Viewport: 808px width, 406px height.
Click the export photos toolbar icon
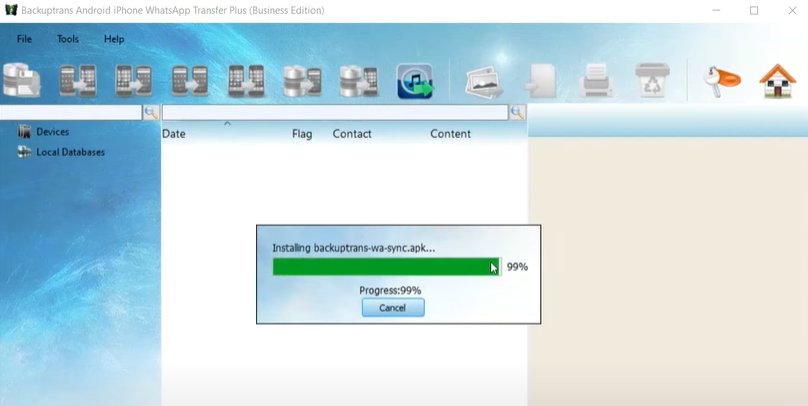coord(484,81)
